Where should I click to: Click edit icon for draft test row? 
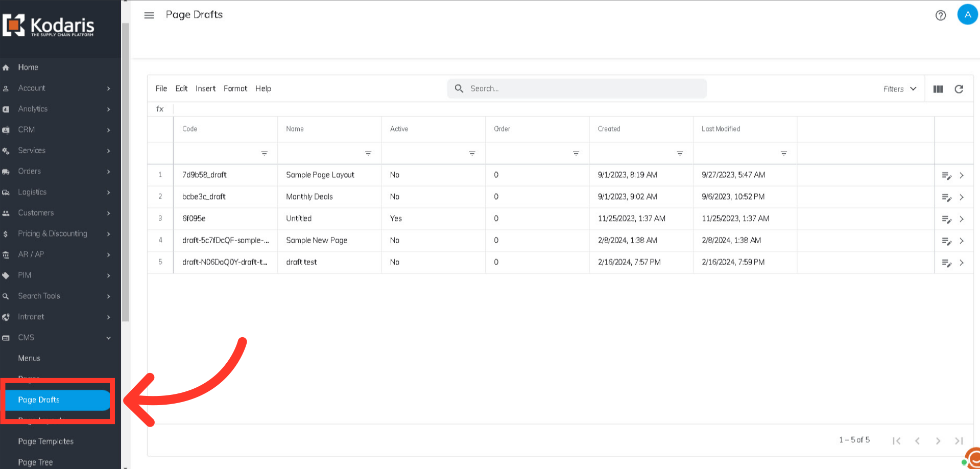pos(946,263)
